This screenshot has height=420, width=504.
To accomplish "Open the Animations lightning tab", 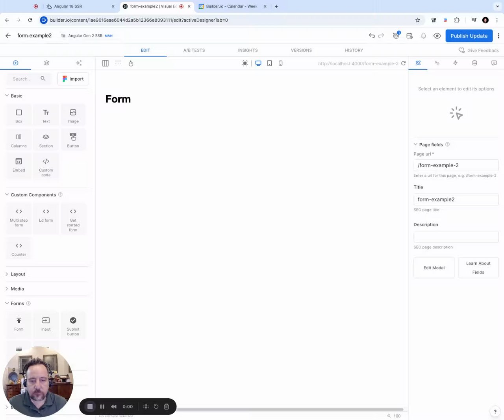I will (456, 63).
